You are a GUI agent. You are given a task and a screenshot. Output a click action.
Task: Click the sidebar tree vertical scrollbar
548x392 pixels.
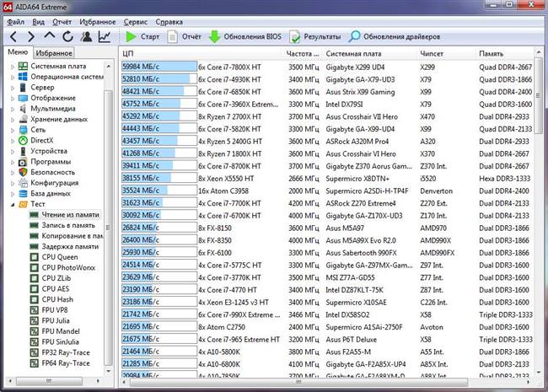(x=109, y=227)
